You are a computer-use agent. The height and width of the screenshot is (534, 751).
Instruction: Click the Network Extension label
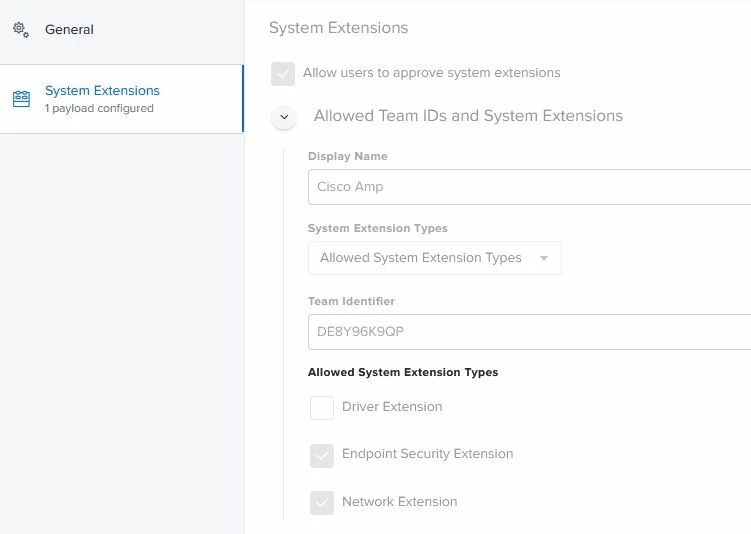(399, 501)
